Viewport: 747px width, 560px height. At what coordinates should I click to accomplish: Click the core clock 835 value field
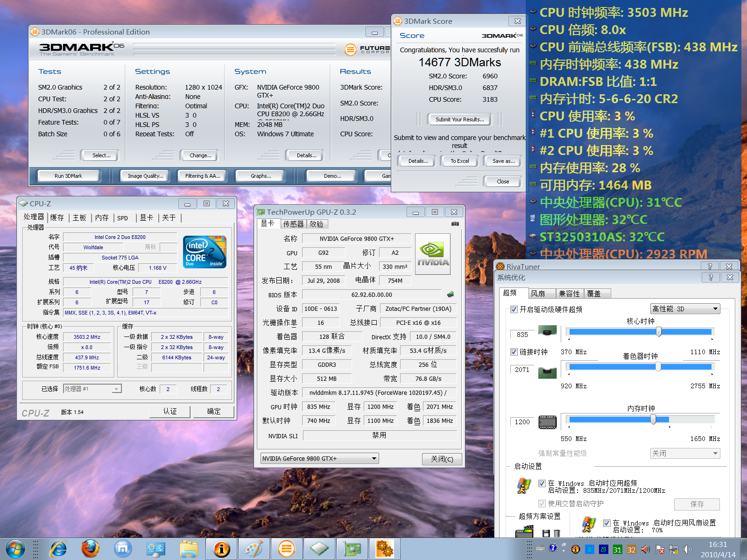click(522, 335)
